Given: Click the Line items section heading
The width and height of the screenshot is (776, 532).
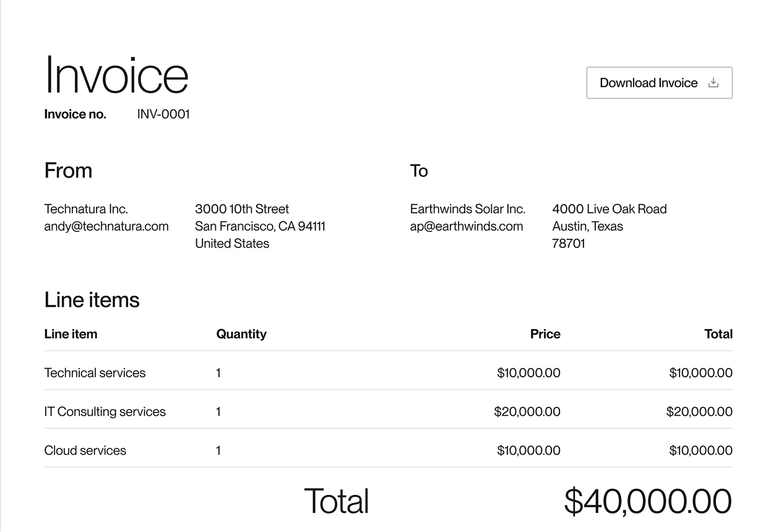Looking at the screenshot, I should (92, 300).
